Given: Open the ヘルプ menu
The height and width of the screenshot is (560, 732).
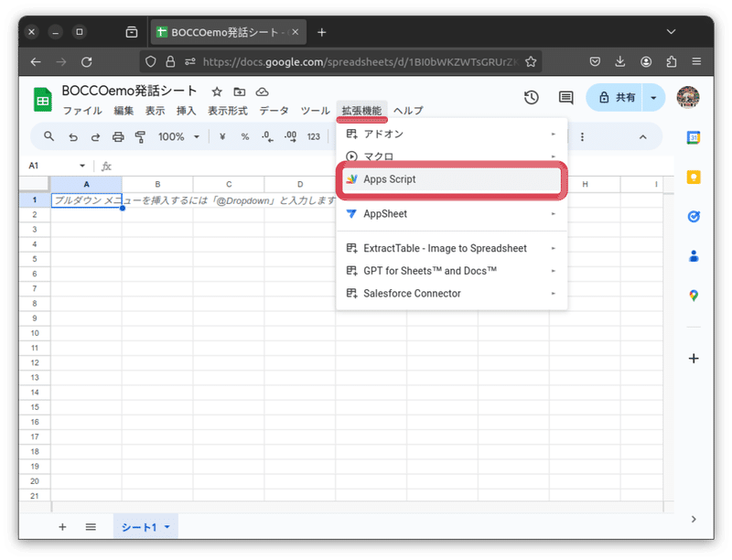Looking at the screenshot, I should click(x=408, y=111).
